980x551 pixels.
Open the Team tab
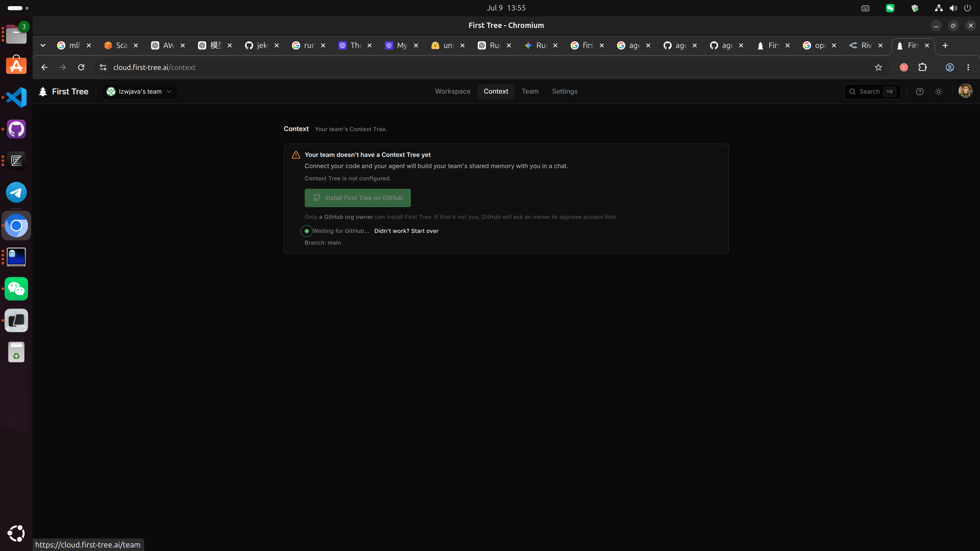530,91
